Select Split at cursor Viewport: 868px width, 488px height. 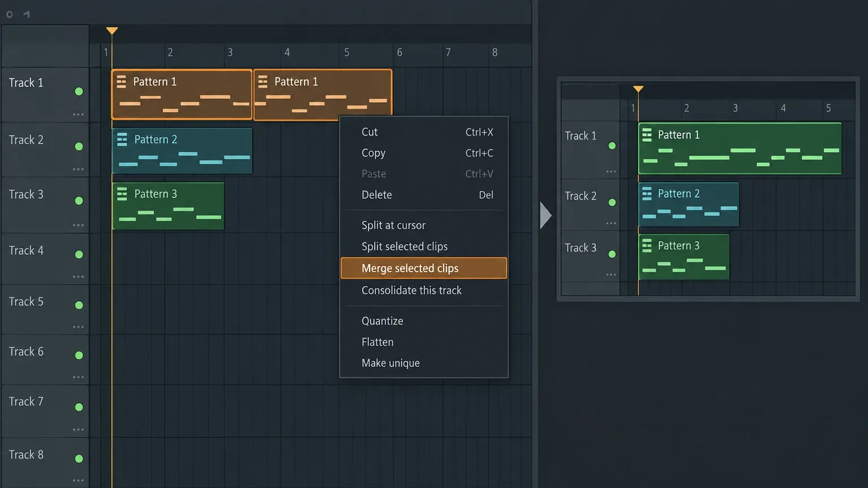tap(424, 225)
